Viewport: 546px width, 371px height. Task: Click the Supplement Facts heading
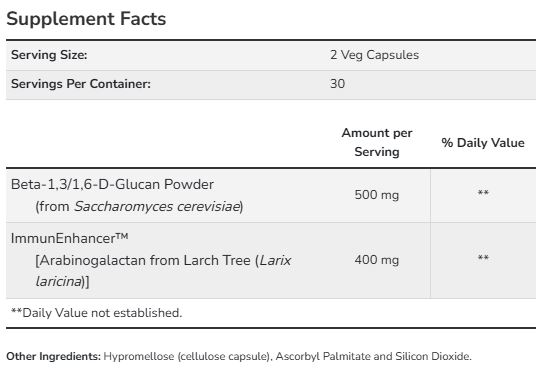coord(86,19)
